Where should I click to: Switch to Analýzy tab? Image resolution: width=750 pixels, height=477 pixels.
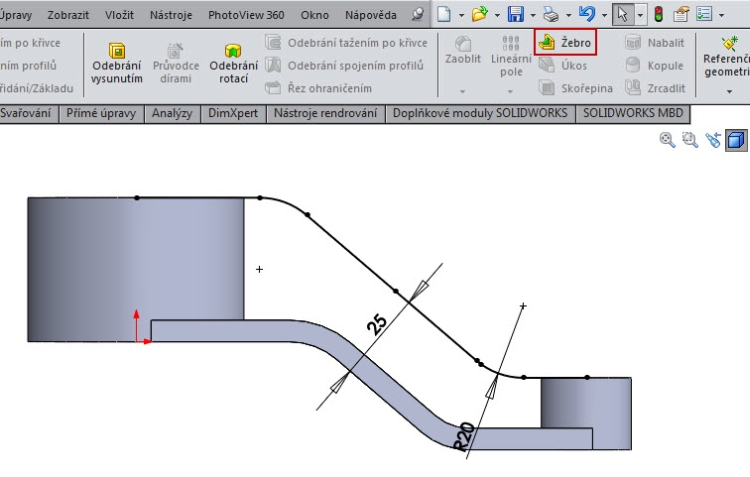172,113
